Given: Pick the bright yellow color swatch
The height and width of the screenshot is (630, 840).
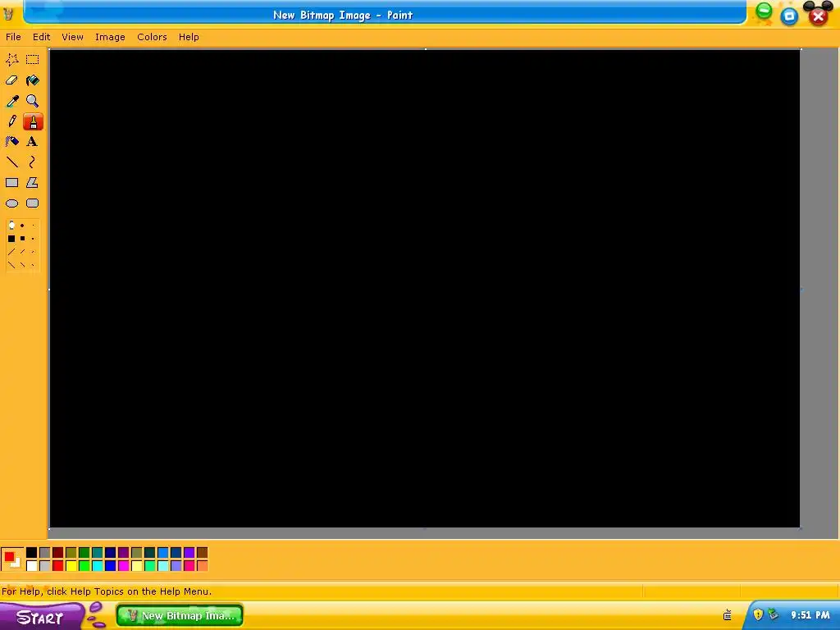Looking at the screenshot, I should click(x=71, y=566).
